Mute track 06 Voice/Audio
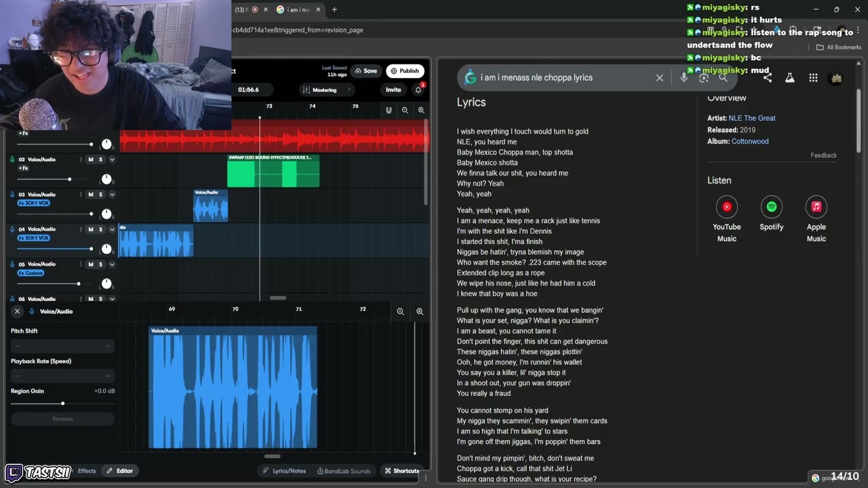This screenshot has height=488, width=868. [90, 299]
